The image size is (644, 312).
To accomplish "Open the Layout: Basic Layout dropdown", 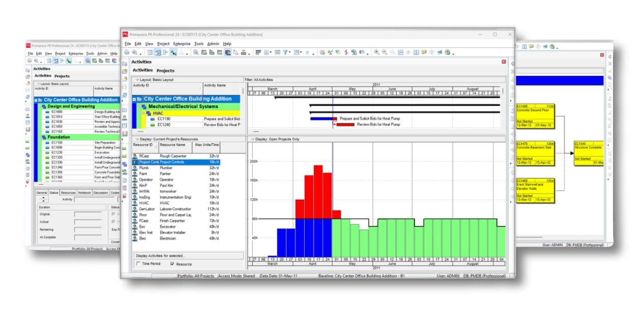I will click(x=136, y=80).
